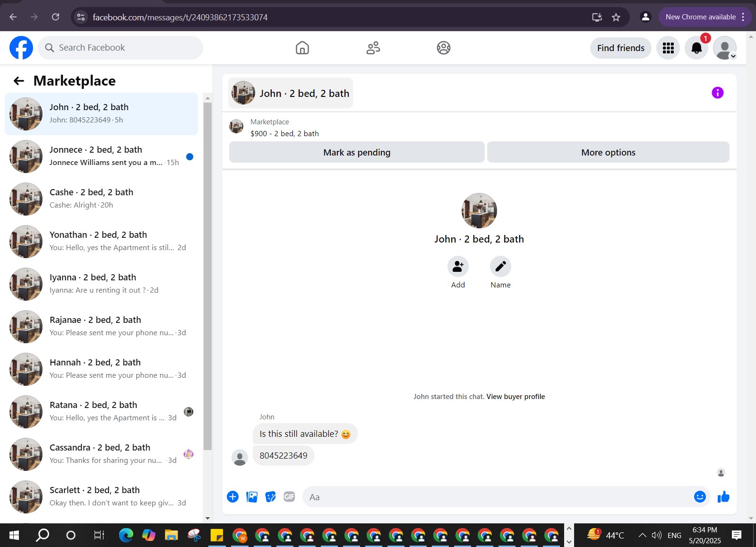Screen dimensions: 756x547
Task: Click conversation list scroll down arrow
Action: (x=207, y=518)
